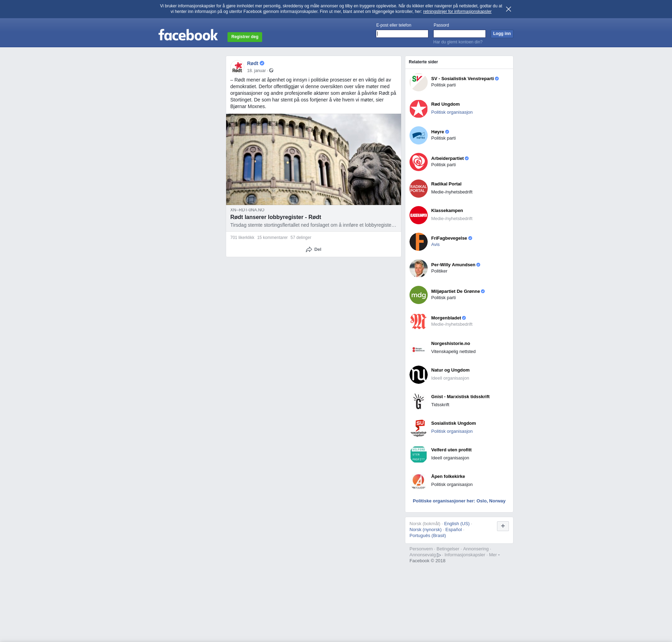Open the Åpen folkekirke name link
The height and width of the screenshot is (642, 672).
pos(448,477)
